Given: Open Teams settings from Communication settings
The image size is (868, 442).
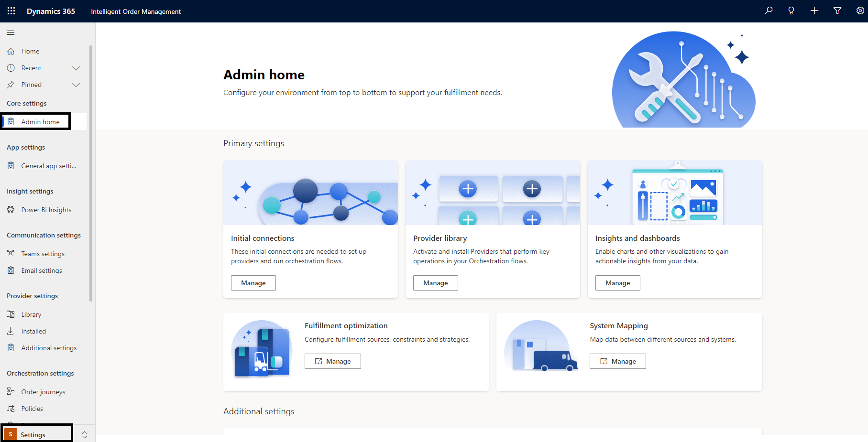Looking at the screenshot, I should (x=43, y=254).
